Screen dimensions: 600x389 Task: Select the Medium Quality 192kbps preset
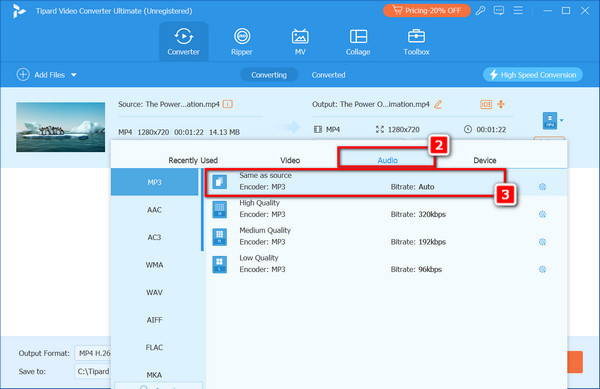[386, 237]
